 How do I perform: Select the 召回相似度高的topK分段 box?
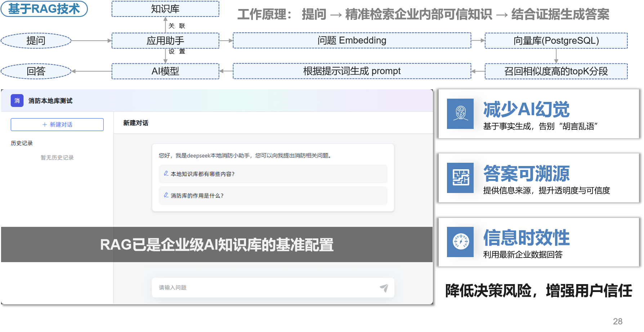pos(556,71)
